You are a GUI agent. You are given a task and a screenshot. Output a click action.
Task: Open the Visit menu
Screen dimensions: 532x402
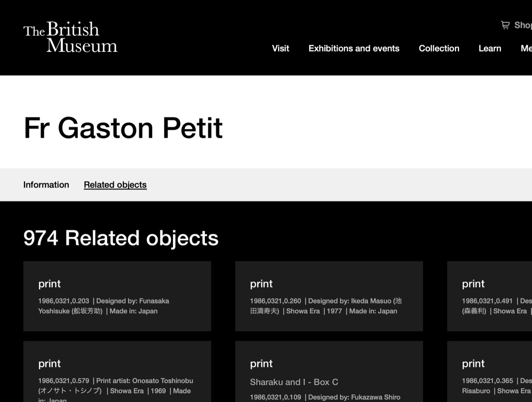(280, 49)
